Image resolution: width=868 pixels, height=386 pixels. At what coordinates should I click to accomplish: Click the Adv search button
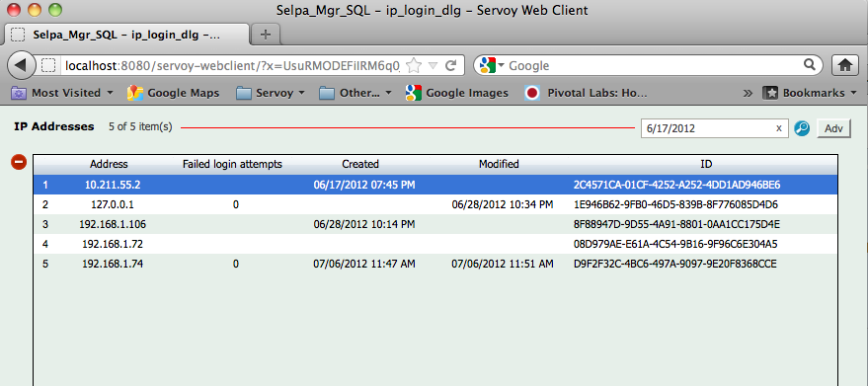click(x=833, y=128)
